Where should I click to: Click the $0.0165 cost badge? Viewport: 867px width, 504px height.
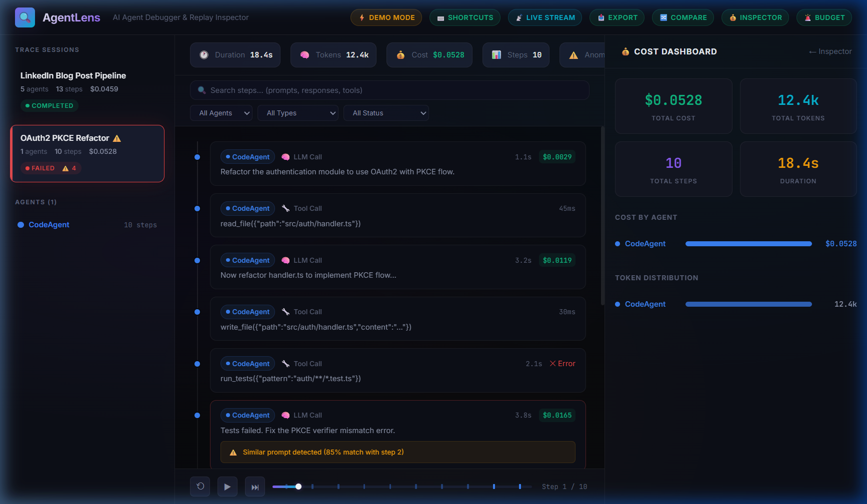click(557, 415)
